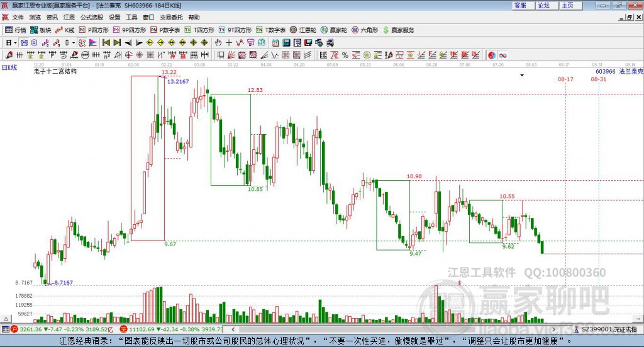
Task: Select the red target circle tool
Action: [128, 55]
